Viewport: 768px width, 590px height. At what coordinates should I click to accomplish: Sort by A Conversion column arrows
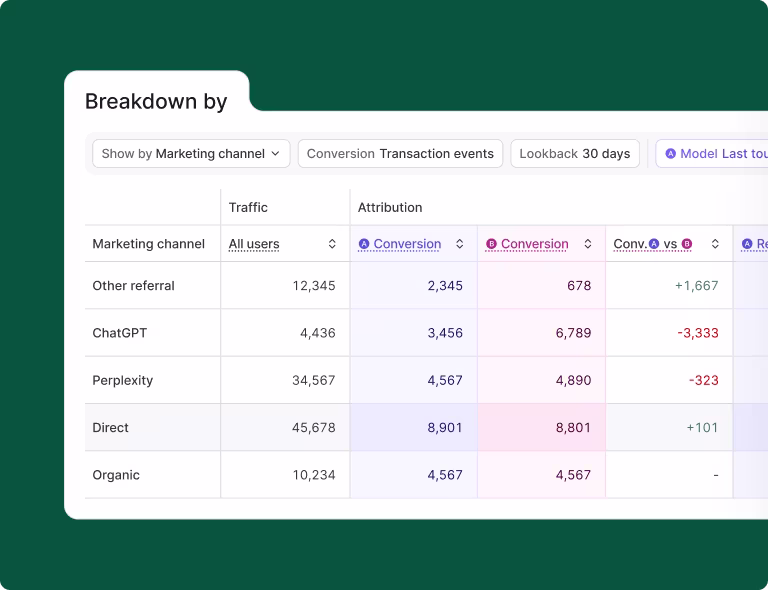(459, 244)
